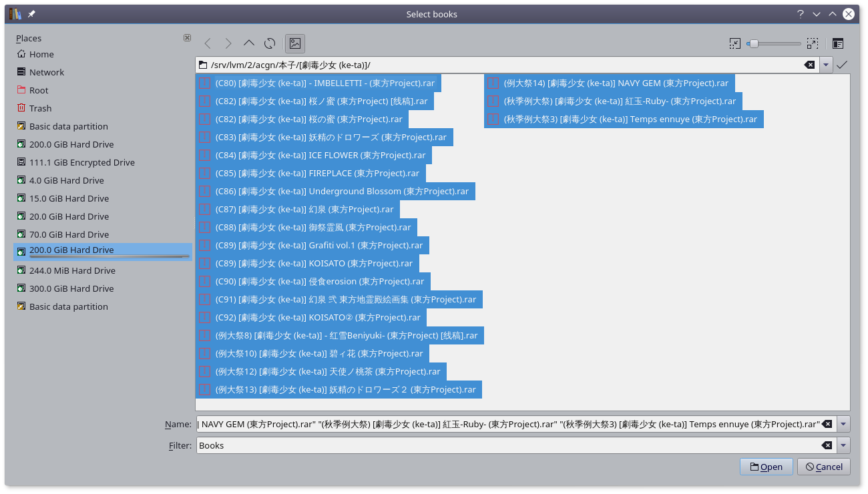Reload the current folder listing
This screenshot has height=494, width=868.
pyautogui.click(x=270, y=43)
